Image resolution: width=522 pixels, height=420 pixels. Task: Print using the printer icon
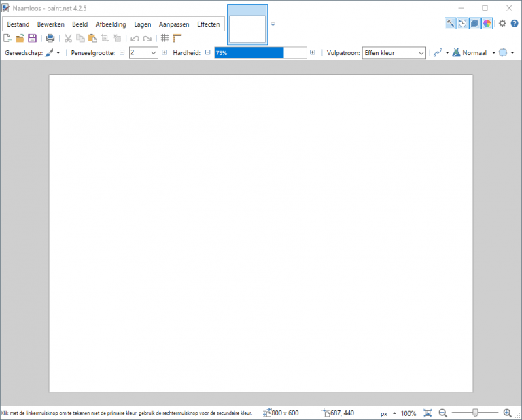point(50,38)
